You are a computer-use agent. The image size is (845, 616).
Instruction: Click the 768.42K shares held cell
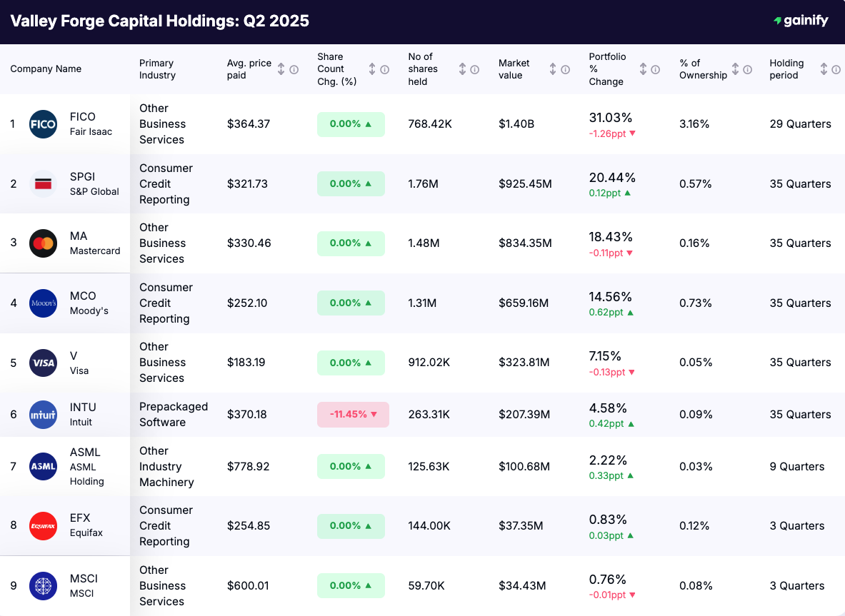pyautogui.click(x=429, y=124)
